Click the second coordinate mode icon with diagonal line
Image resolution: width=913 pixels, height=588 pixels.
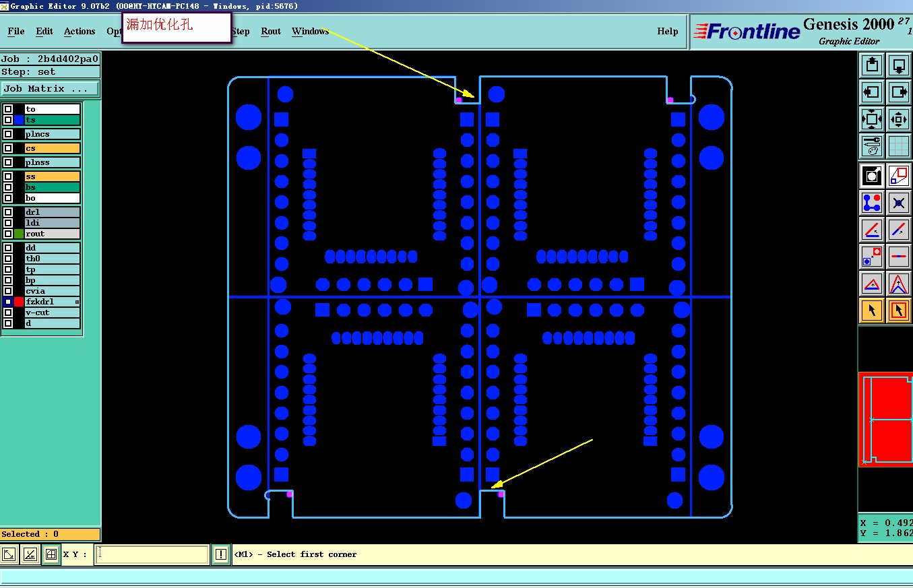point(30,554)
